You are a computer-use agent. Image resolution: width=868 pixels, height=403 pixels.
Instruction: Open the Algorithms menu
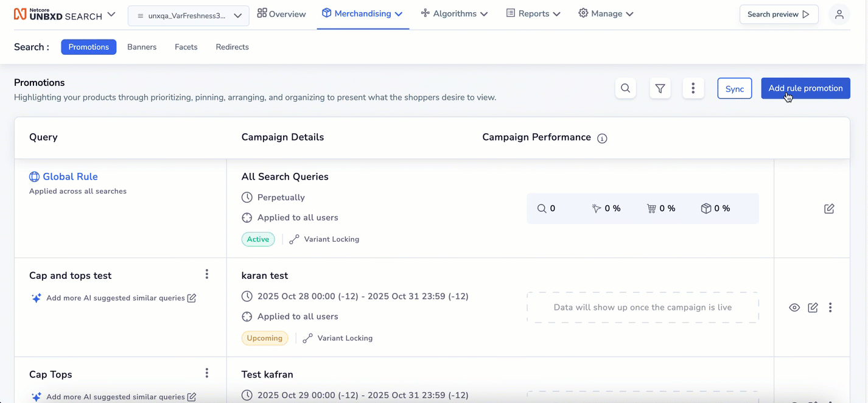click(454, 13)
